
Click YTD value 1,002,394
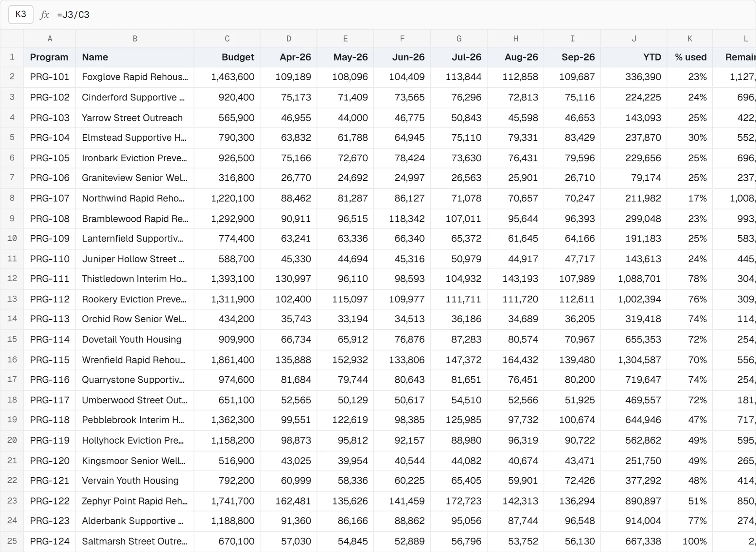(634, 299)
